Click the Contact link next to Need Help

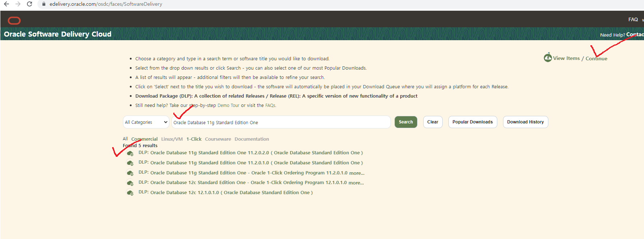click(635, 34)
